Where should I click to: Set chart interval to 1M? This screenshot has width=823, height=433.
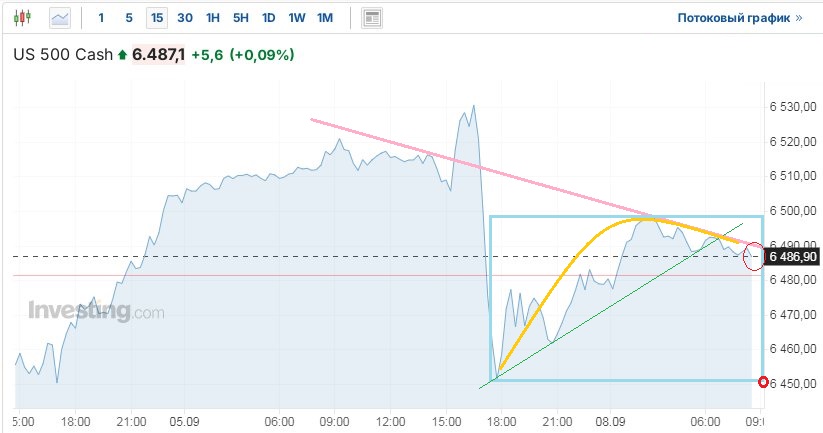(x=325, y=18)
